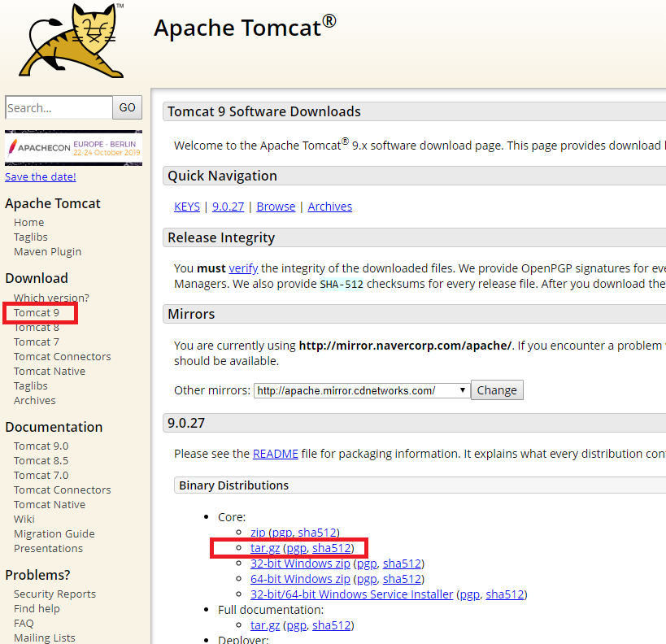The image size is (666, 644).
Task: Open the Maven Plugin sidebar link
Action: tap(47, 251)
